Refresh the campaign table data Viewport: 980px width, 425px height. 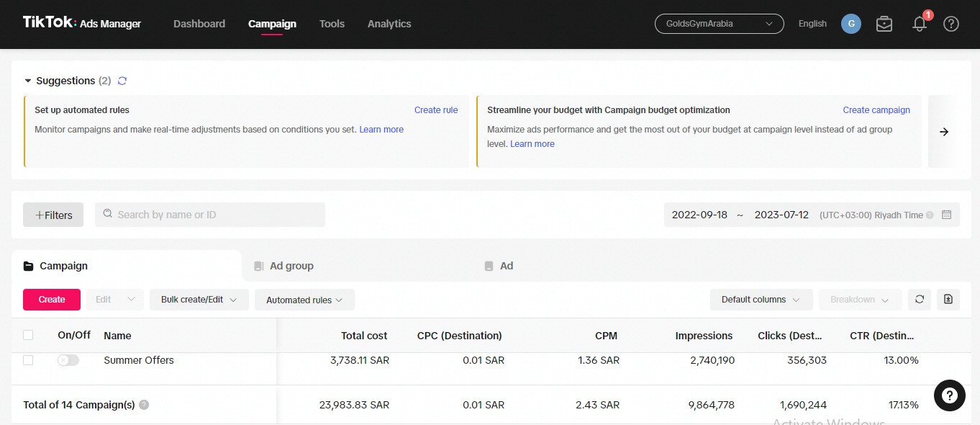click(x=920, y=300)
